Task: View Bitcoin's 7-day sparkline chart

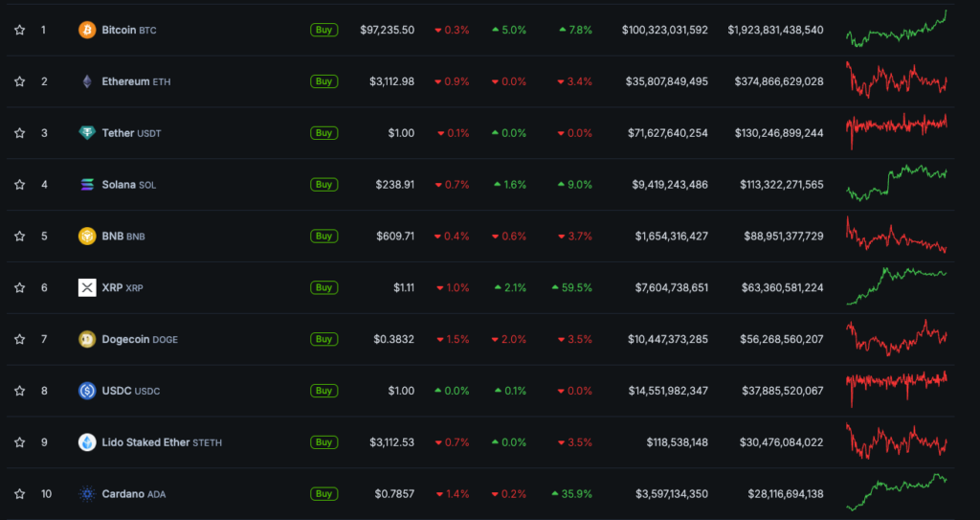Action: [x=897, y=30]
